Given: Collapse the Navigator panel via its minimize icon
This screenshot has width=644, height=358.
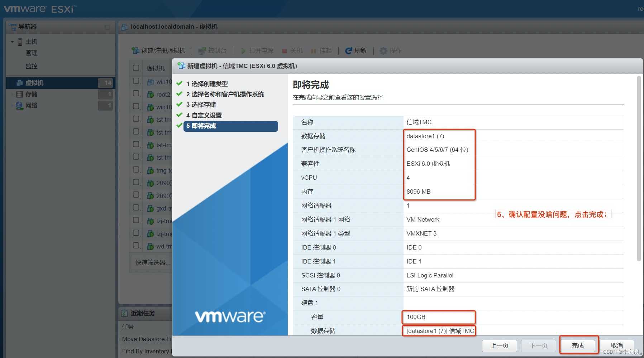Looking at the screenshot, I should coord(107,27).
